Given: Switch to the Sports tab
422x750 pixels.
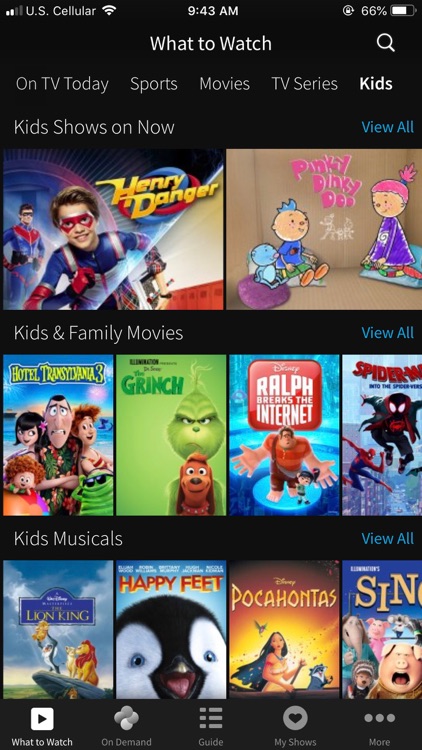Looking at the screenshot, I should pyautogui.click(x=154, y=84).
